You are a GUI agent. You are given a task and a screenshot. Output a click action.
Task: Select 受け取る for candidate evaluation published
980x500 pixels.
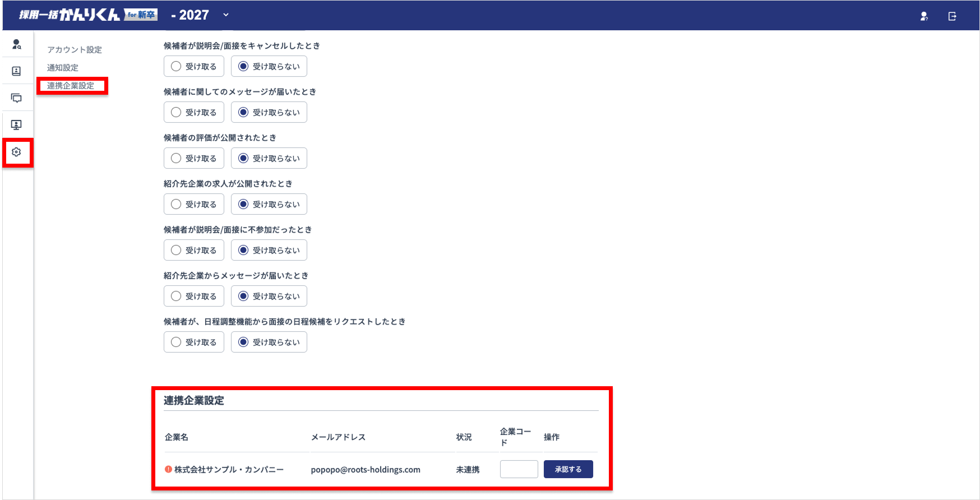tap(194, 158)
